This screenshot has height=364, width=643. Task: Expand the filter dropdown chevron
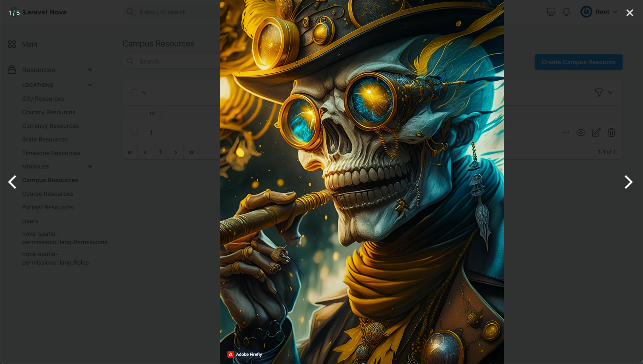[x=610, y=93]
